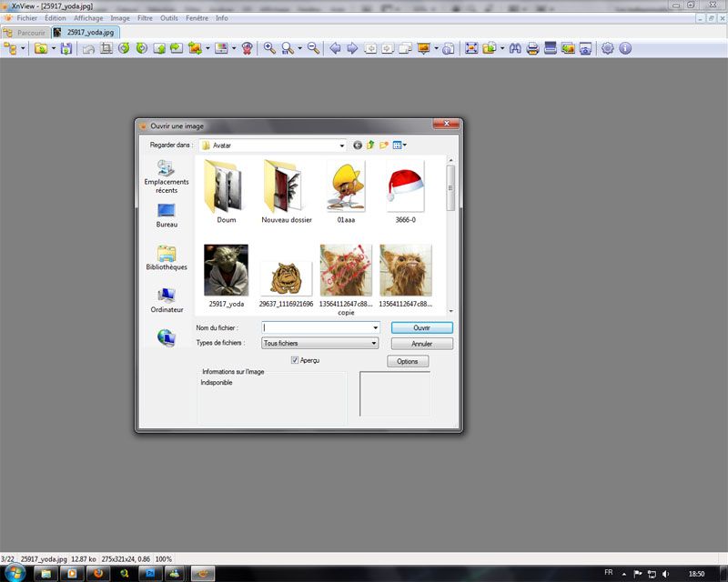
Task: Expand the Regarder dans Avatar dropdown
Action: (x=342, y=145)
